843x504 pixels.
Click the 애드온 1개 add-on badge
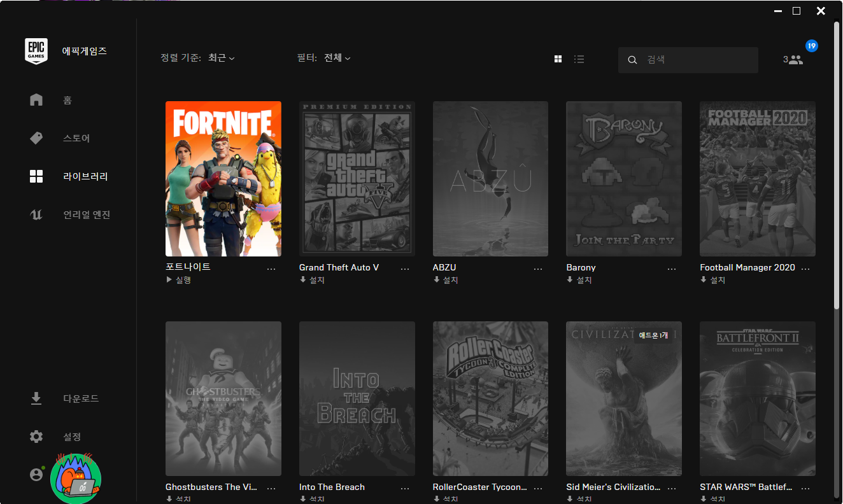point(653,335)
